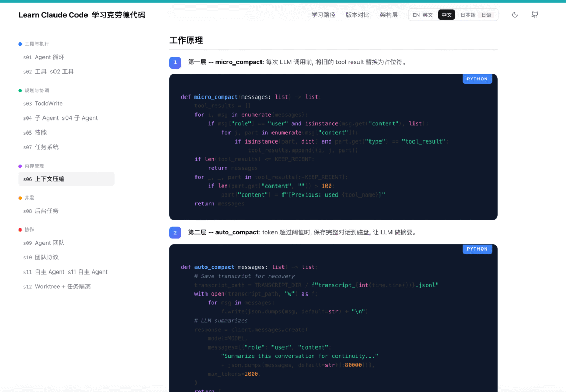Toggle dark mode with moon icon
The height and width of the screenshot is (392, 566).
[515, 15]
